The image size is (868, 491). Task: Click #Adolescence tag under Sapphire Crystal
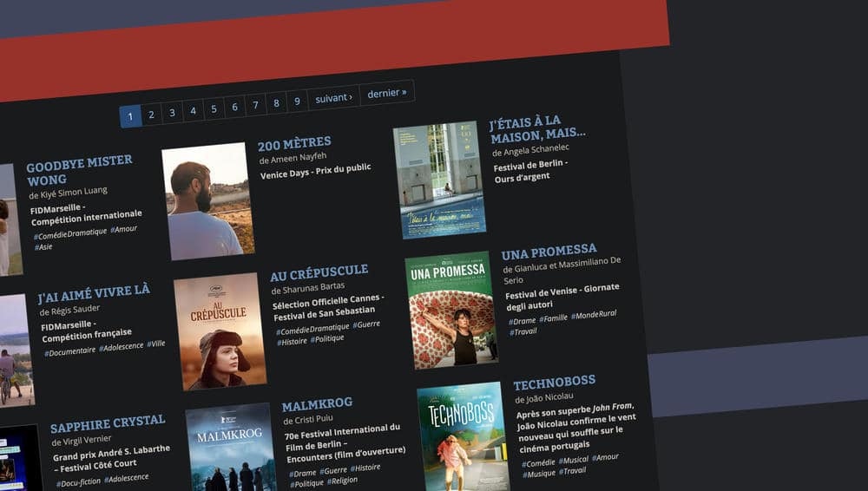(x=127, y=477)
